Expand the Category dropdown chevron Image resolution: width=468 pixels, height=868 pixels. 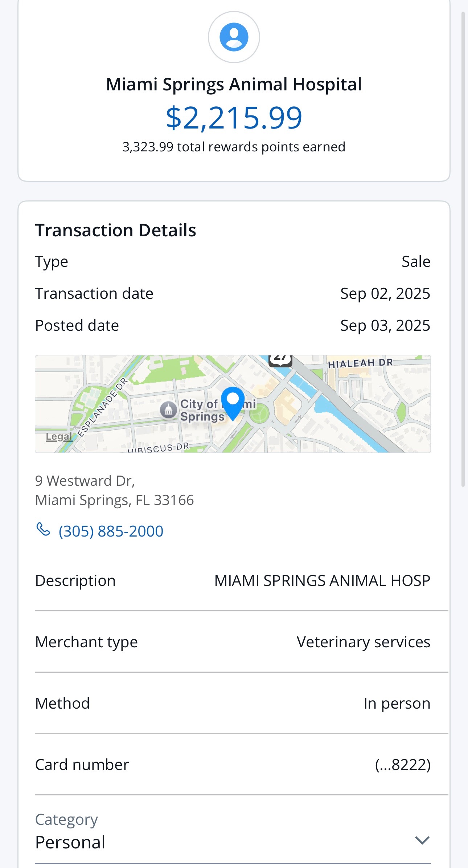pos(422,840)
